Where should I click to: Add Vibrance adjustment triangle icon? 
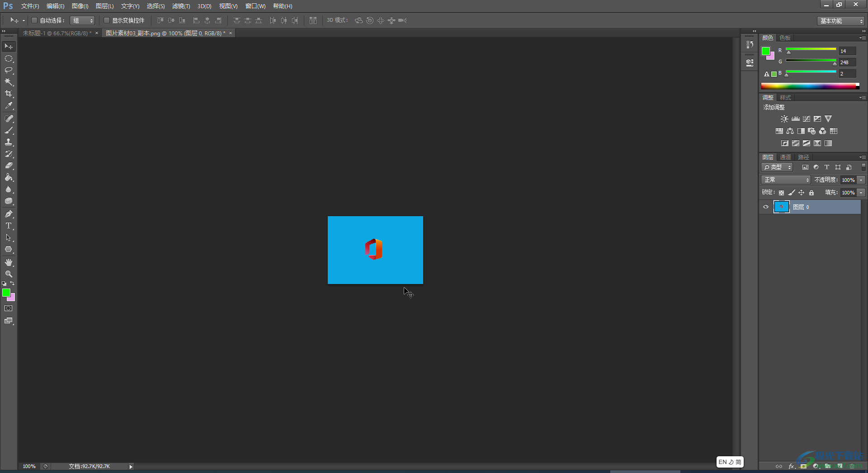828,119
